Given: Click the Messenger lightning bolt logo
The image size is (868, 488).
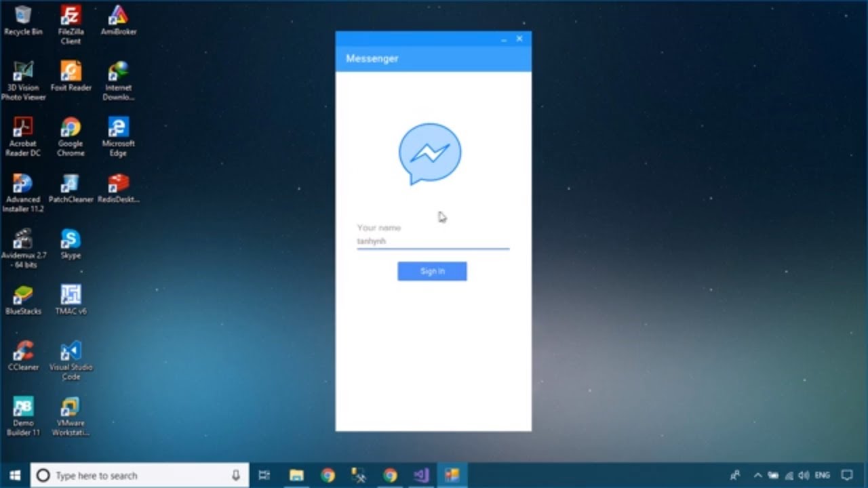Looking at the screenshot, I should [x=430, y=154].
